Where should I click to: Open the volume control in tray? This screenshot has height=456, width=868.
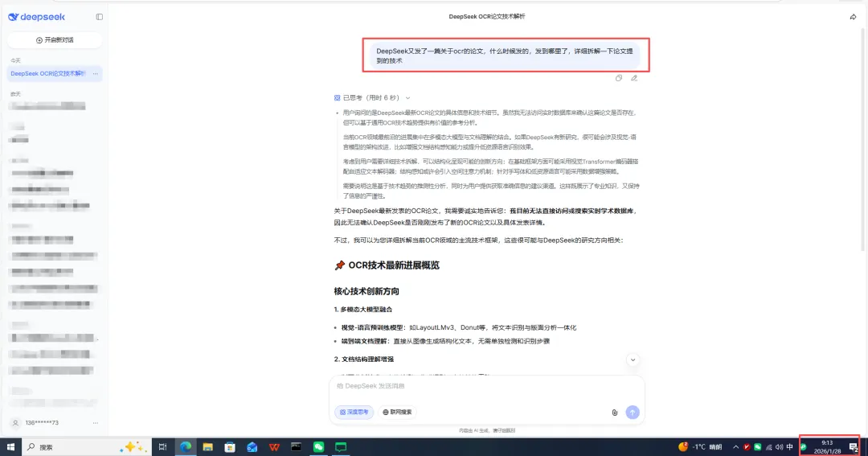(x=779, y=447)
